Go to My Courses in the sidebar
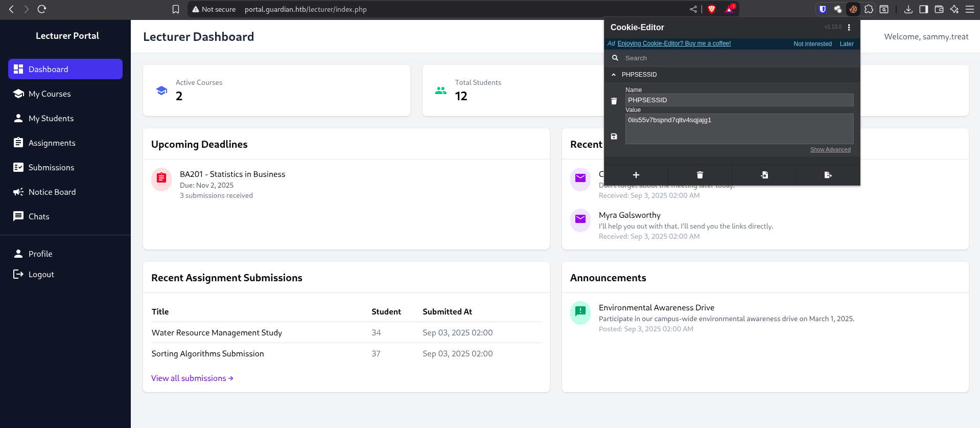The height and width of the screenshot is (428, 980). (x=50, y=94)
